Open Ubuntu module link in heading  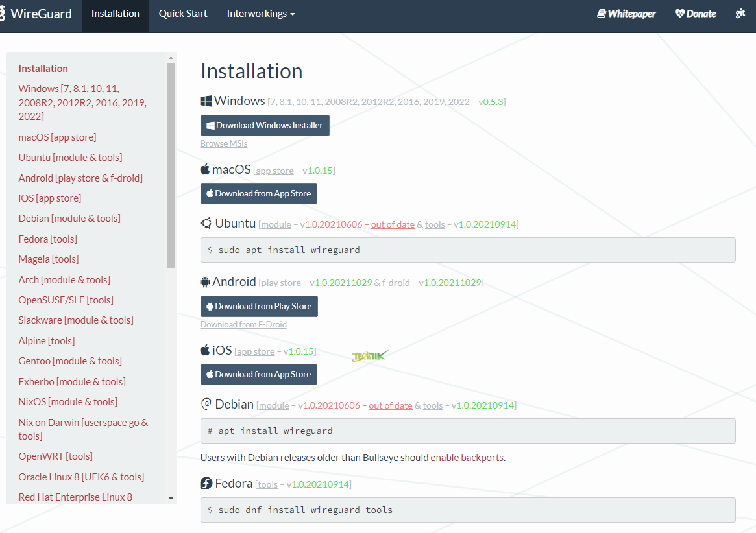pos(276,224)
